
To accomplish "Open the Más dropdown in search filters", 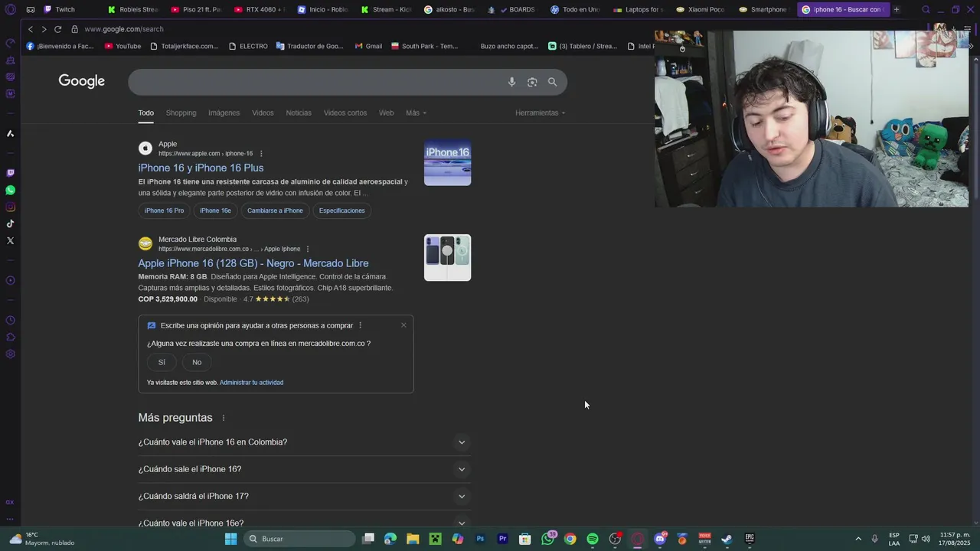I will 416,112.
